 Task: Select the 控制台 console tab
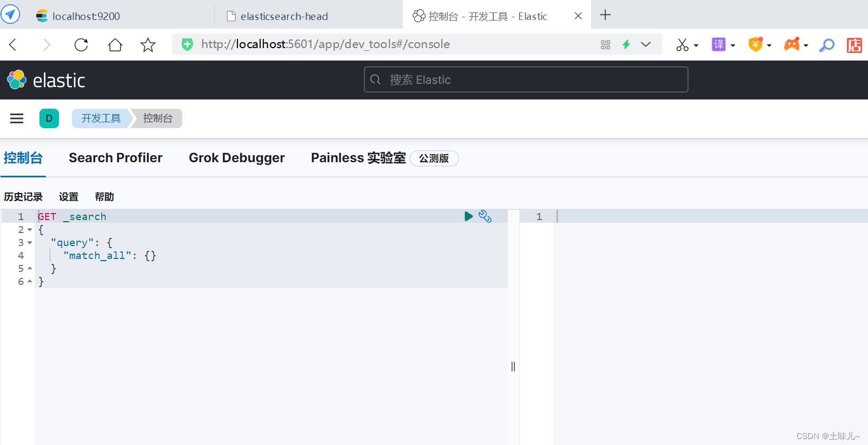pos(23,158)
